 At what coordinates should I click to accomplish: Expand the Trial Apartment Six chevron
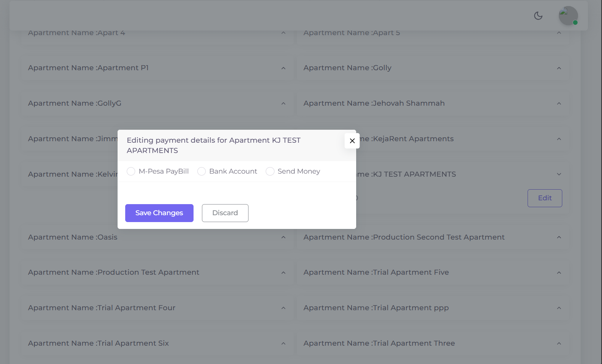[x=283, y=343]
